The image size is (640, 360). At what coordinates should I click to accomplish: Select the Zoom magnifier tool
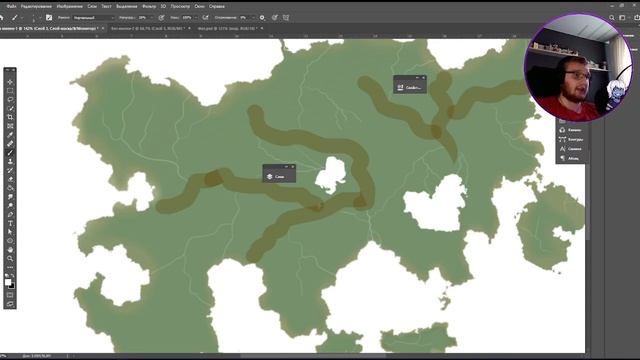point(10,259)
